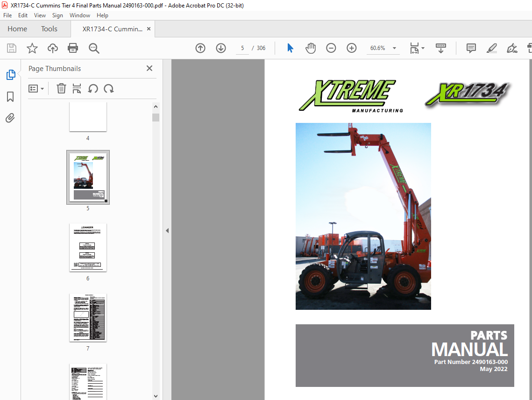Open the File menu
This screenshot has height=400, width=532.
(7, 15)
